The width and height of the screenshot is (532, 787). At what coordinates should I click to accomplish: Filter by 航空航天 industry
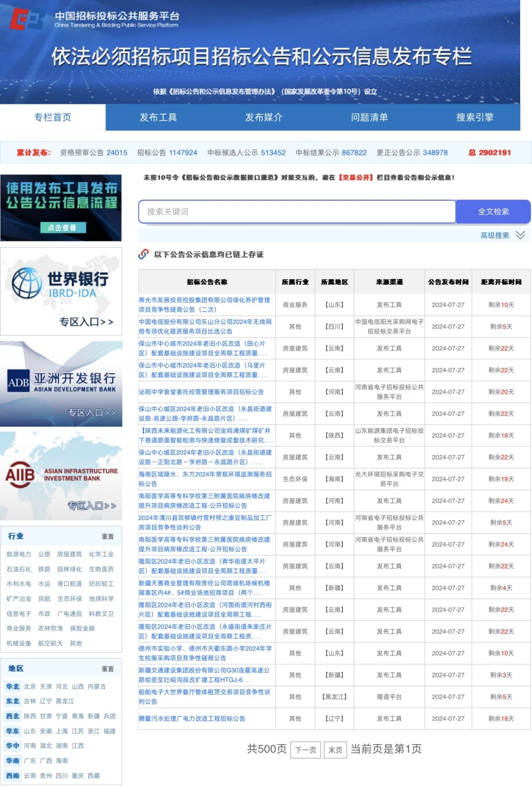(x=50, y=643)
